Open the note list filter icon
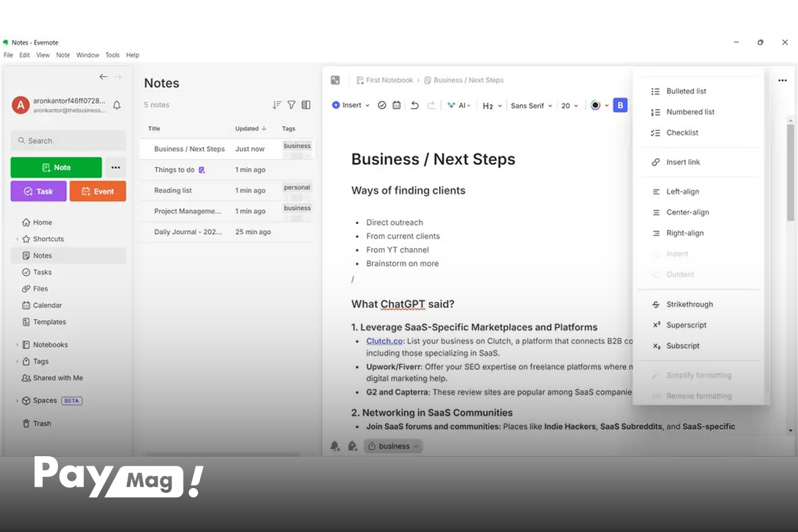 (x=291, y=105)
